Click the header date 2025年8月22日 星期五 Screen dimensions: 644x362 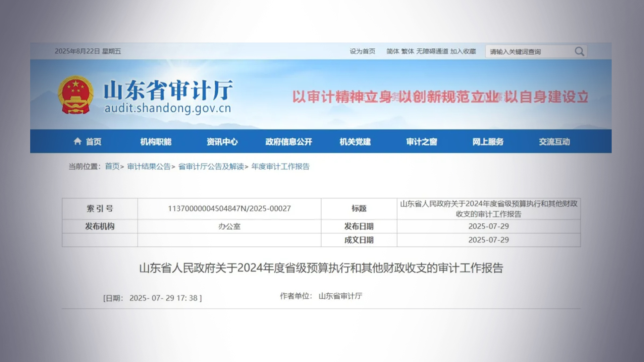click(x=88, y=51)
